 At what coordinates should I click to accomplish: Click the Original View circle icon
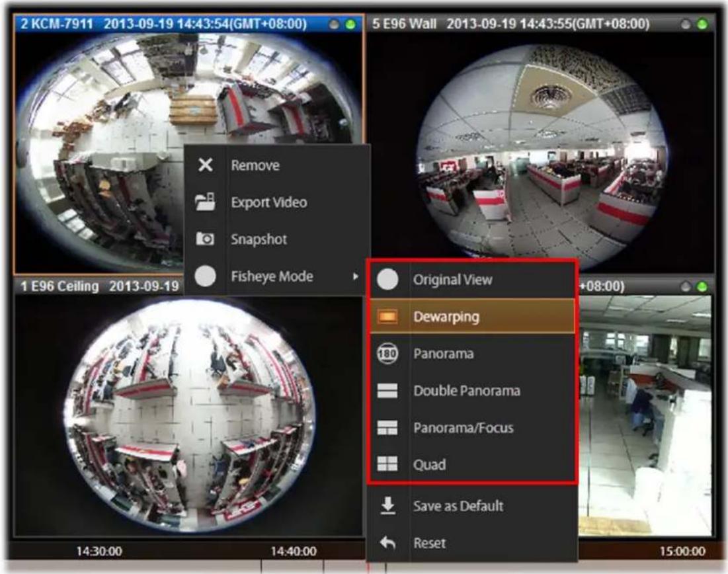pos(387,280)
